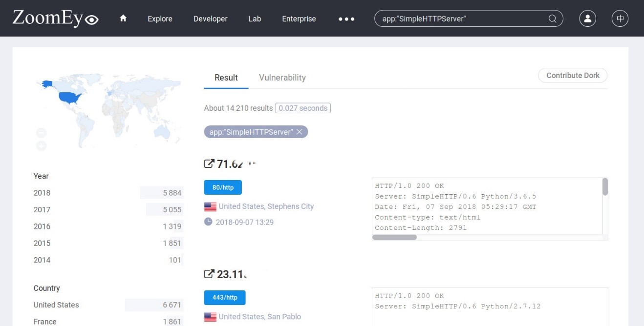Open the 71.62 IP result heading
This screenshot has height=326, width=644.
point(237,164)
